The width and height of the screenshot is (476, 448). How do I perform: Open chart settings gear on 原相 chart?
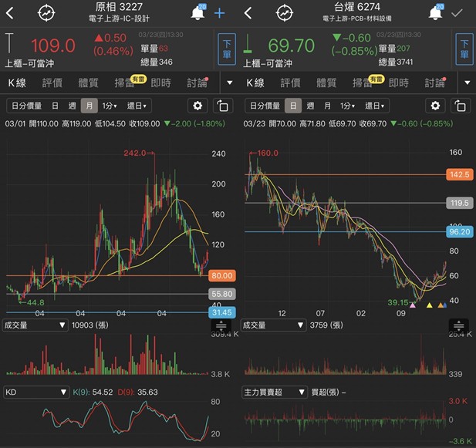(198, 106)
